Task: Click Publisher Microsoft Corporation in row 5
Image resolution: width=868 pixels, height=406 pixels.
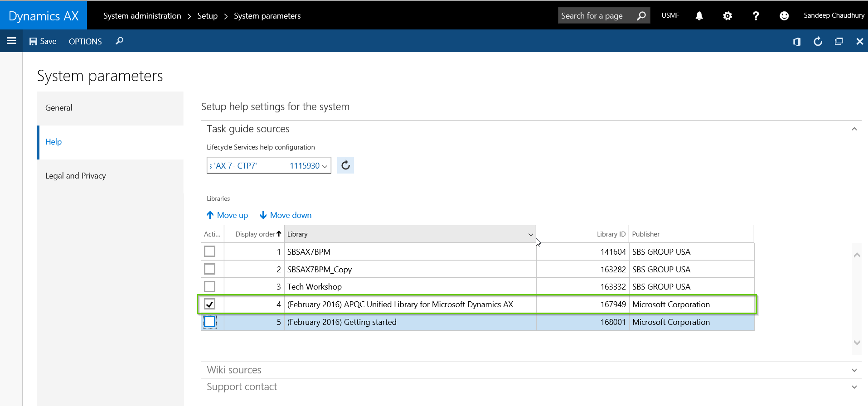Action: (671, 322)
